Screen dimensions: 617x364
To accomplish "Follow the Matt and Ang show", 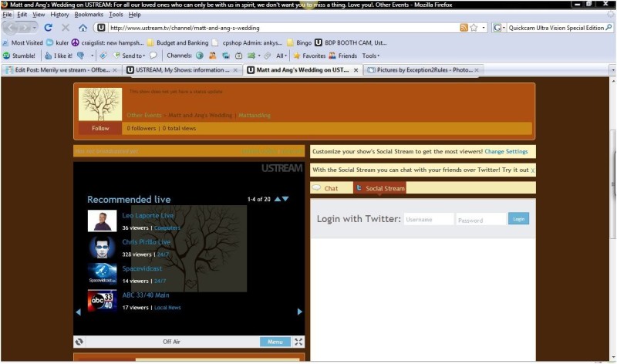I will [x=100, y=128].
